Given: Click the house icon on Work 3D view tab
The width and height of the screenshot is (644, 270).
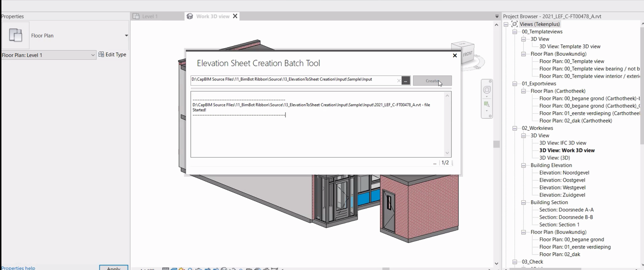Looking at the screenshot, I should tap(190, 16).
